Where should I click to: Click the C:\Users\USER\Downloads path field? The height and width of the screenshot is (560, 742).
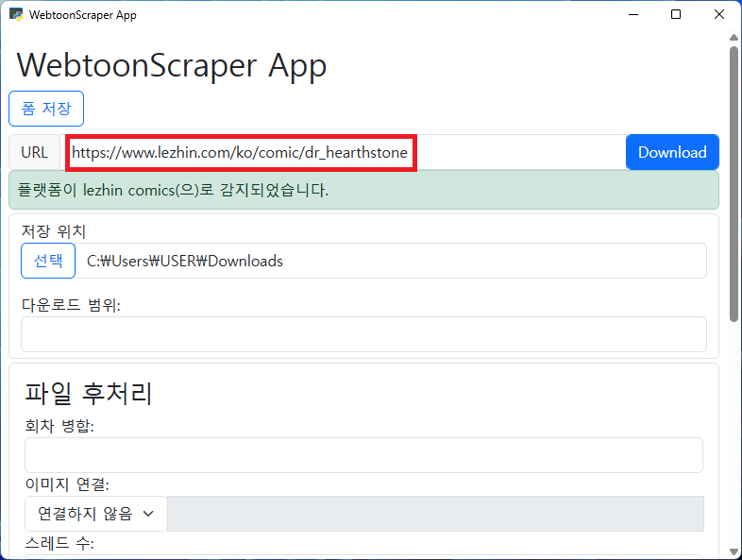pyautogui.click(x=391, y=261)
